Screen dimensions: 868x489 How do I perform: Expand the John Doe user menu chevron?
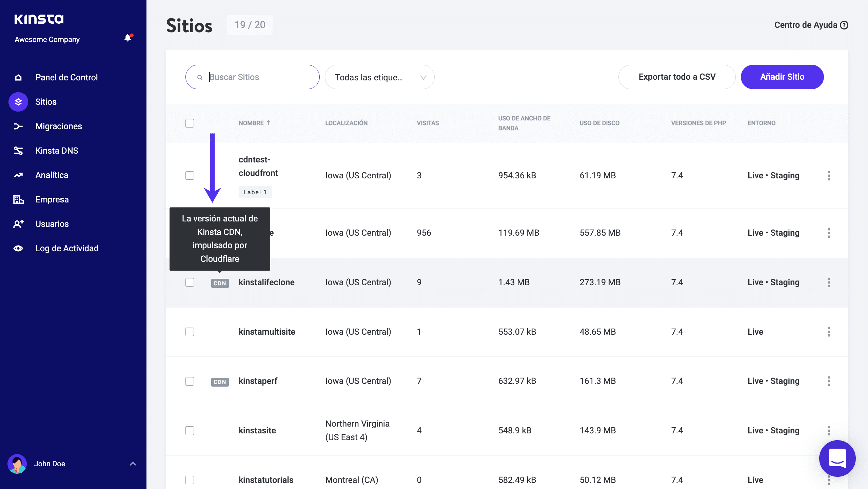133,464
